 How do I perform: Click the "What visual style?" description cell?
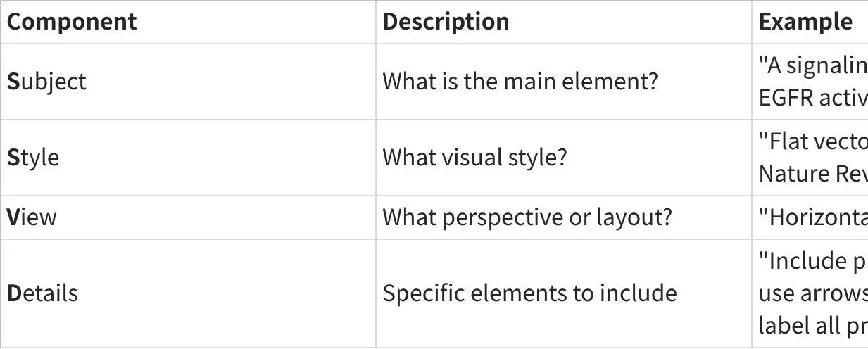pyautogui.click(x=474, y=158)
